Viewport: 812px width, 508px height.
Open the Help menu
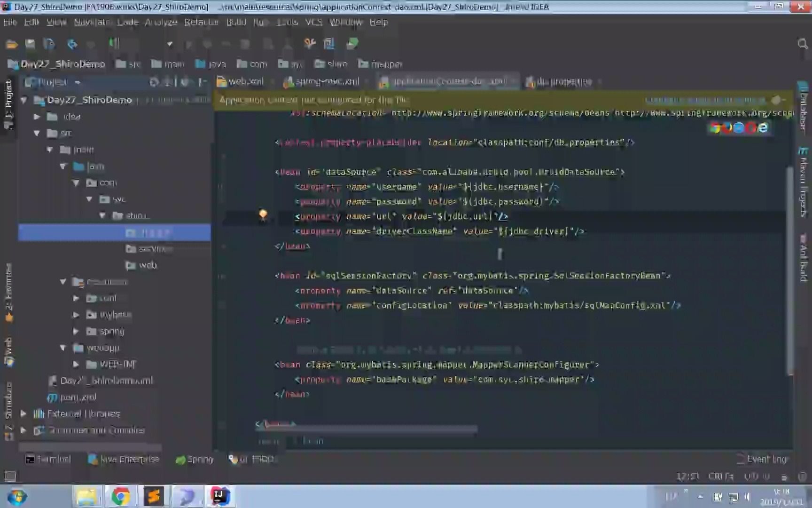click(x=379, y=22)
